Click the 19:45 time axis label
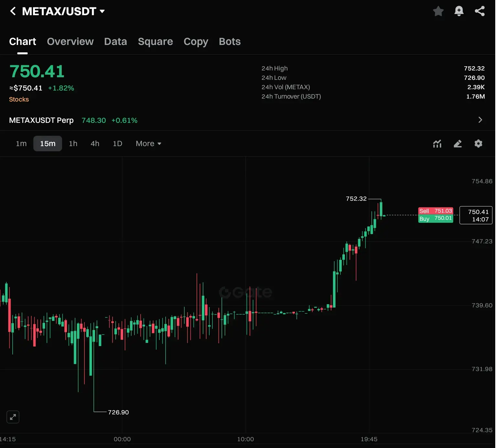The image size is (503, 448). [x=369, y=439]
